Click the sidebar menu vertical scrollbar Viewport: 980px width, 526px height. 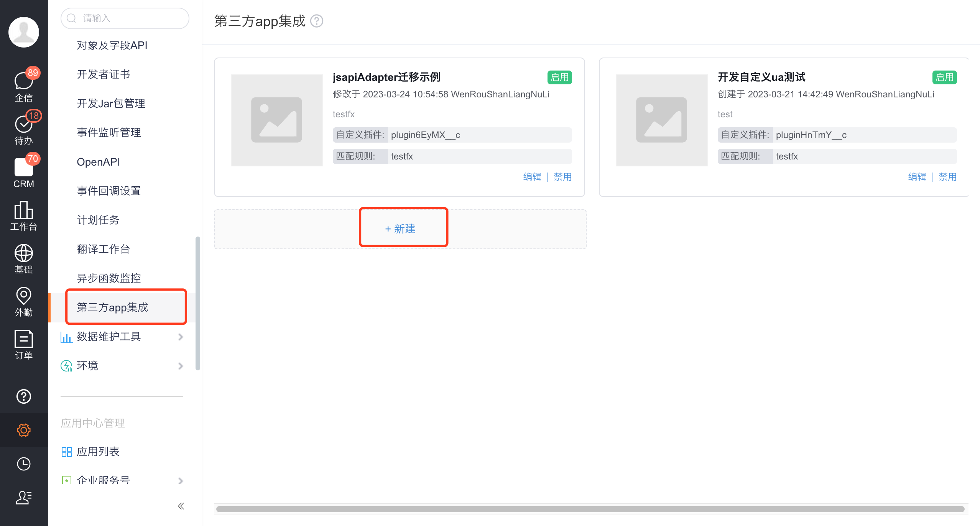coord(198,303)
